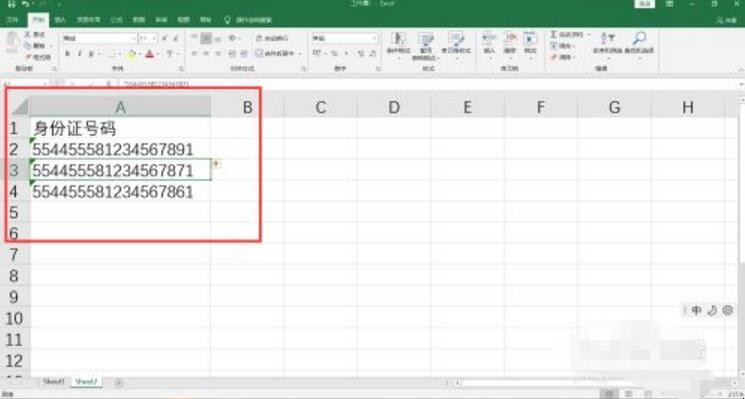The width and height of the screenshot is (745, 399).
Task: Select cell A2 with the ID number
Action: [x=121, y=150]
